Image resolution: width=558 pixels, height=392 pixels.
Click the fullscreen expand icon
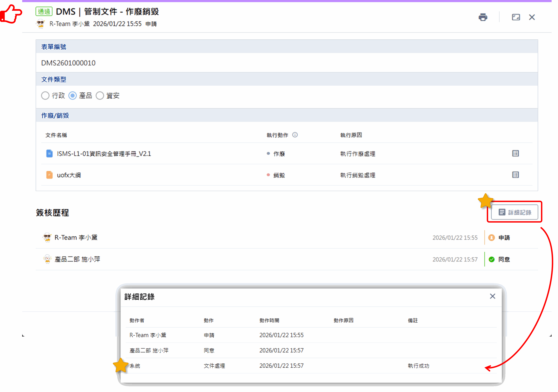tap(516, 17)
